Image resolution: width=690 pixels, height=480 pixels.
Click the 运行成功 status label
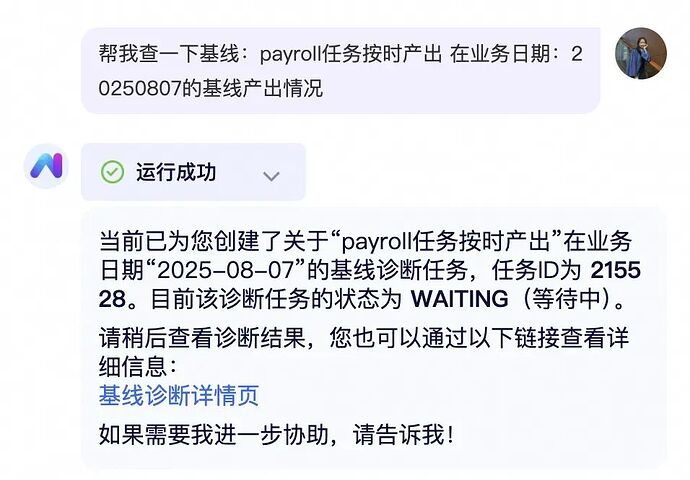pyautogui.click(x=176, y=172)
